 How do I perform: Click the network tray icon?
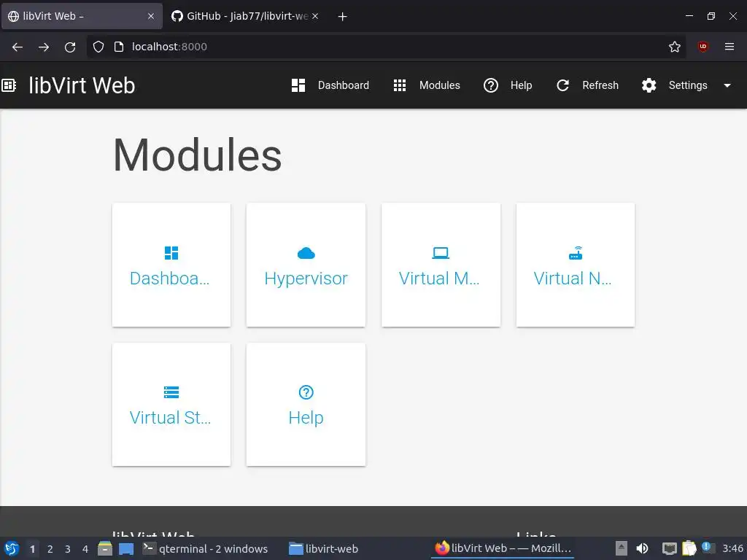tap(670, 549)
